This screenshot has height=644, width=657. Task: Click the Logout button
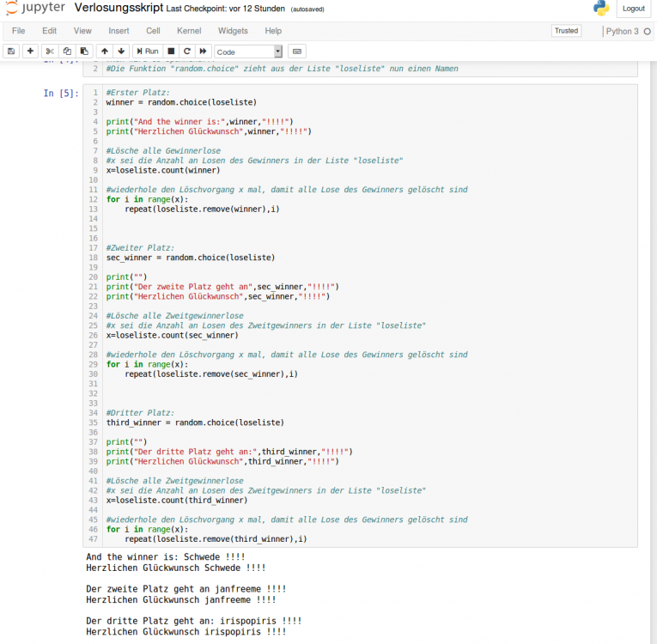point(633,9)
